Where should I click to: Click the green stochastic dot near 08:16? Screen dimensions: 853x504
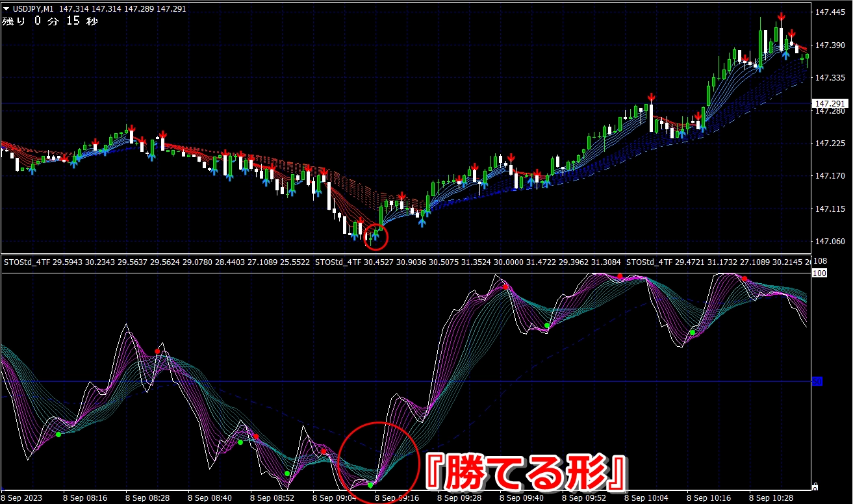click(58, 434)
